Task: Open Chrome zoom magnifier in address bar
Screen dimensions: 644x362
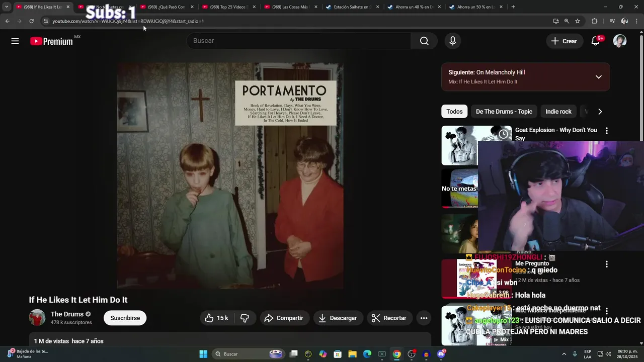Action: [567, 21]
